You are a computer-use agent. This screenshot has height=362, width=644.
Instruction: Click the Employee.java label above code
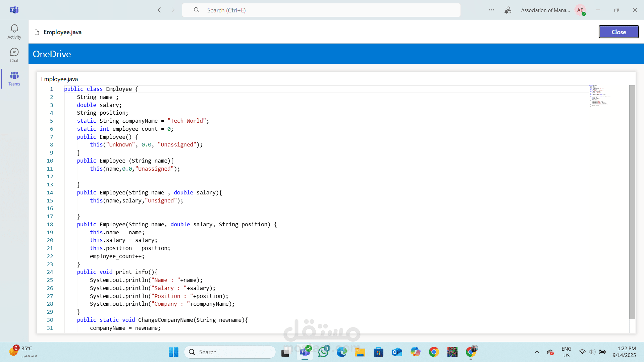coord(59,79)
